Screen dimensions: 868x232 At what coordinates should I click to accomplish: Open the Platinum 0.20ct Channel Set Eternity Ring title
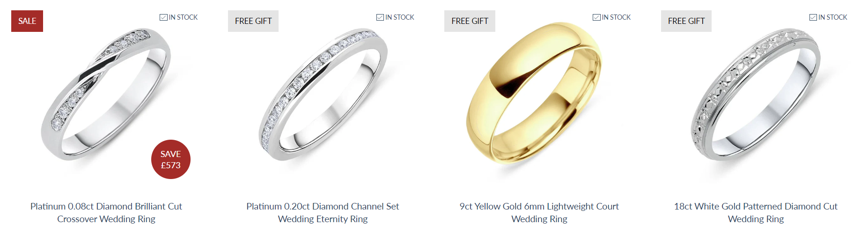323,212
